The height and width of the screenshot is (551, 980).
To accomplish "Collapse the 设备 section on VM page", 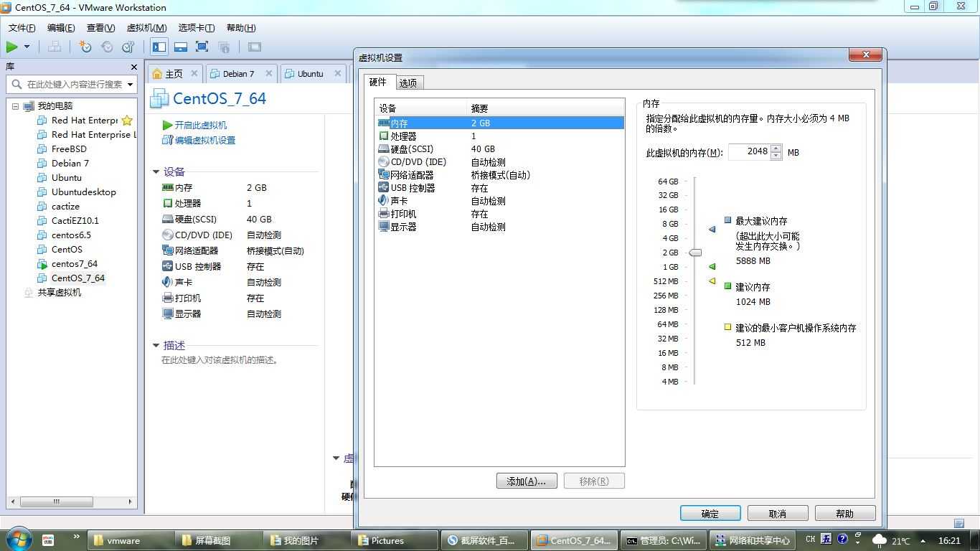I will (156, 171).
